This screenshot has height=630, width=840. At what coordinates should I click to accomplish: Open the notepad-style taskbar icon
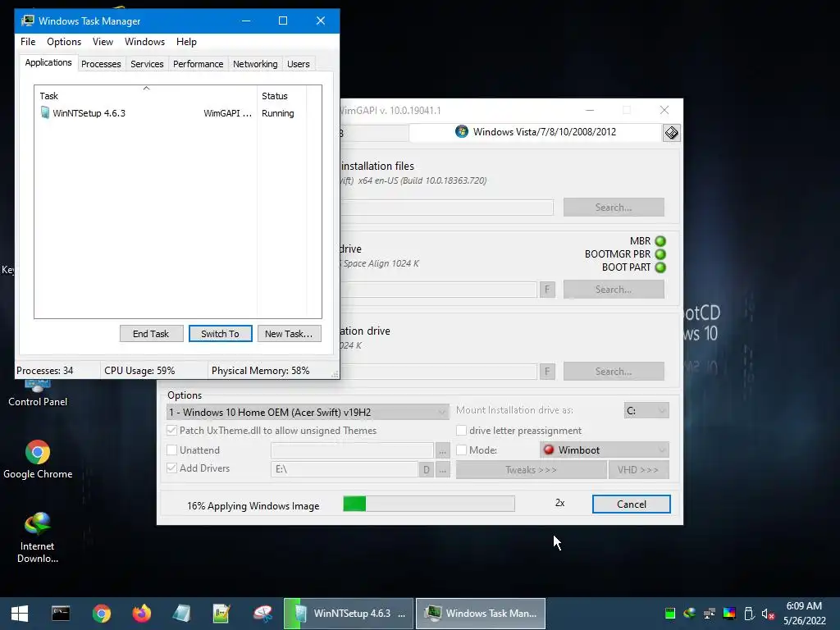221,614
